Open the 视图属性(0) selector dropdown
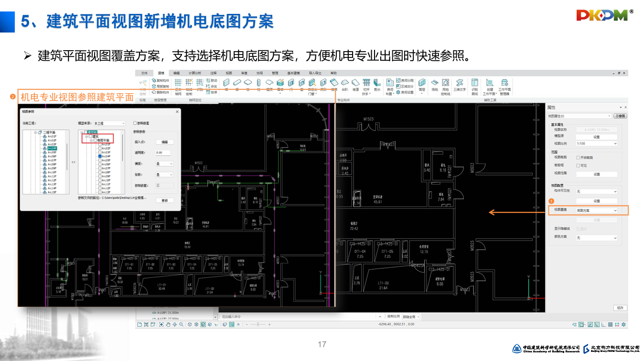The width and height of the screenshot is (644, 361). point(580,116)
